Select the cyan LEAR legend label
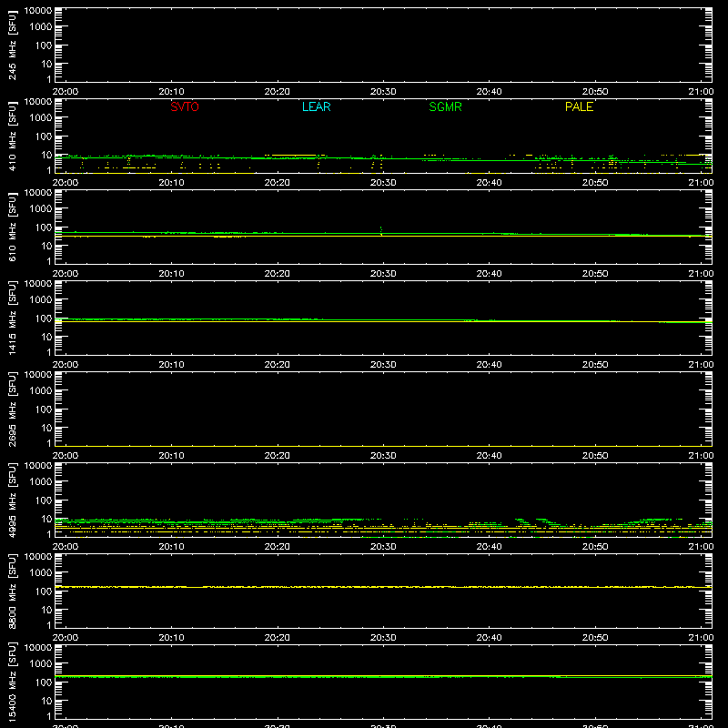 316,106
